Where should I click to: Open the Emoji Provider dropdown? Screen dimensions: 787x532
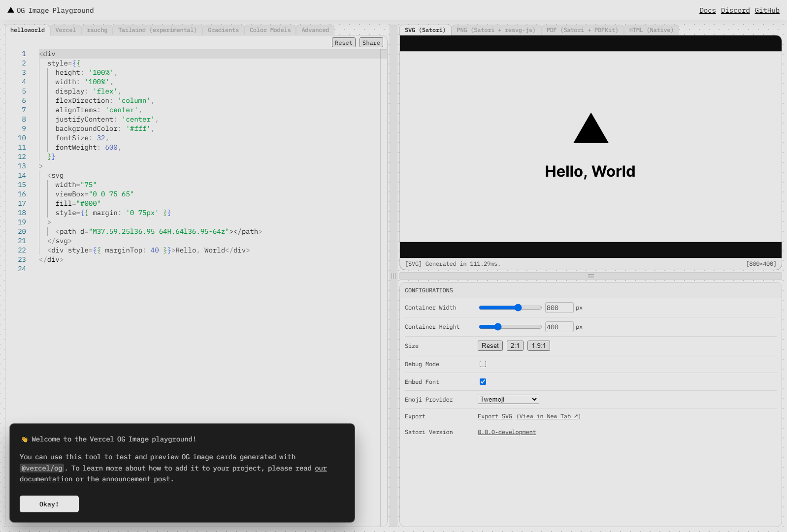coord(508,400)
